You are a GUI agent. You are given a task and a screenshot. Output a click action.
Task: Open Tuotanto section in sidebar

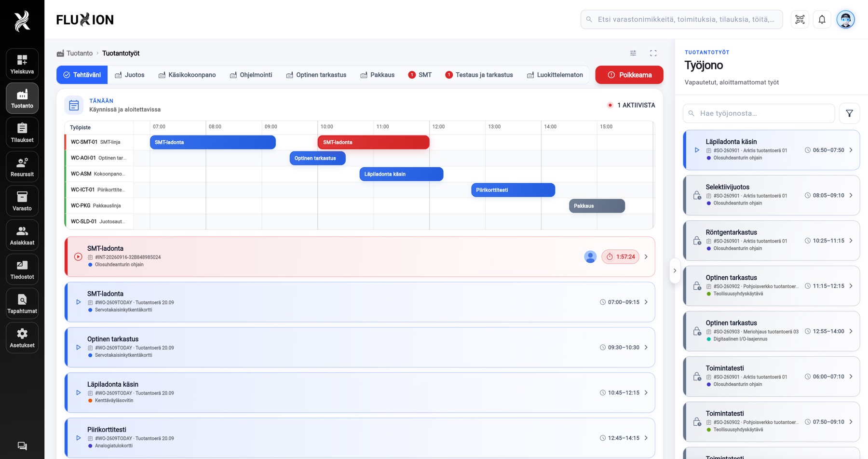pos(22,98)
